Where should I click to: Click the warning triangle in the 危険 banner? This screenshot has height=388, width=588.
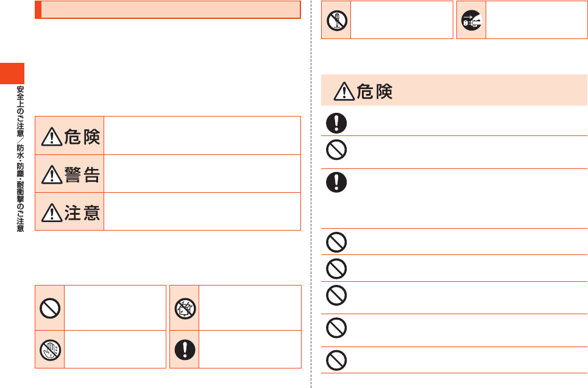coord(344,92)
